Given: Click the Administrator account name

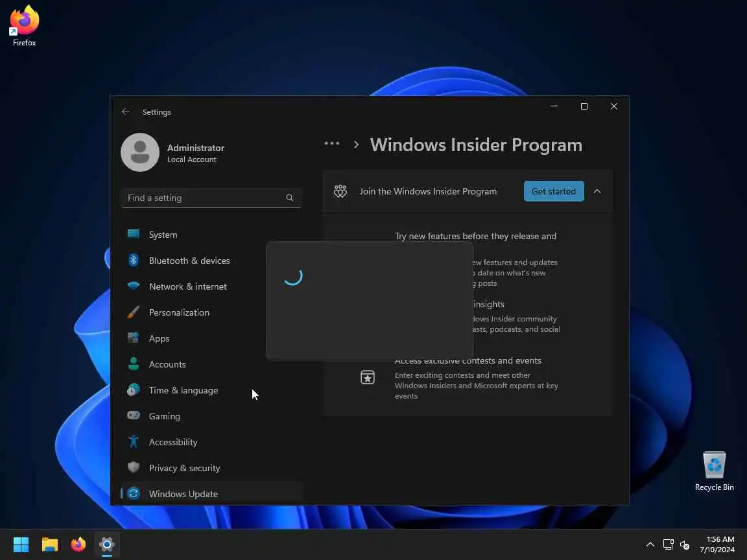Looking at the screenshot, I should tap(195, 148).
